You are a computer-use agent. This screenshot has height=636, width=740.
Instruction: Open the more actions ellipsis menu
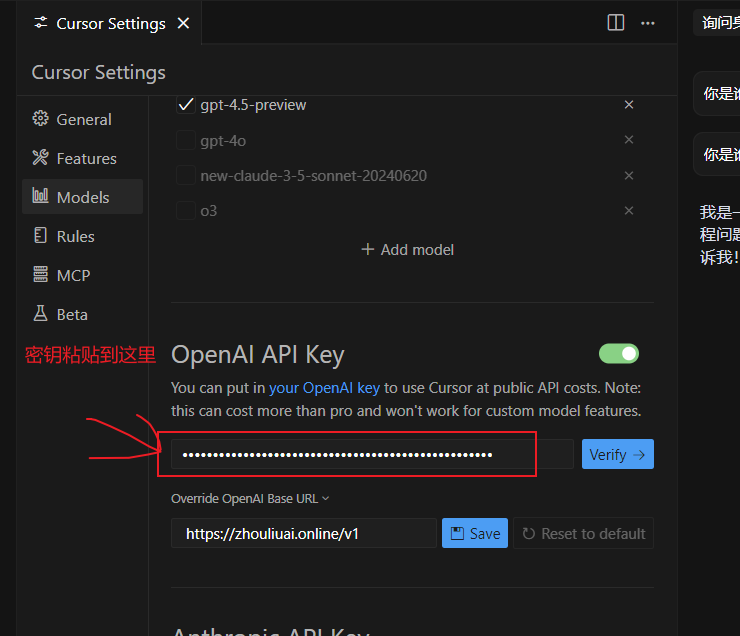tap(648, 23)
